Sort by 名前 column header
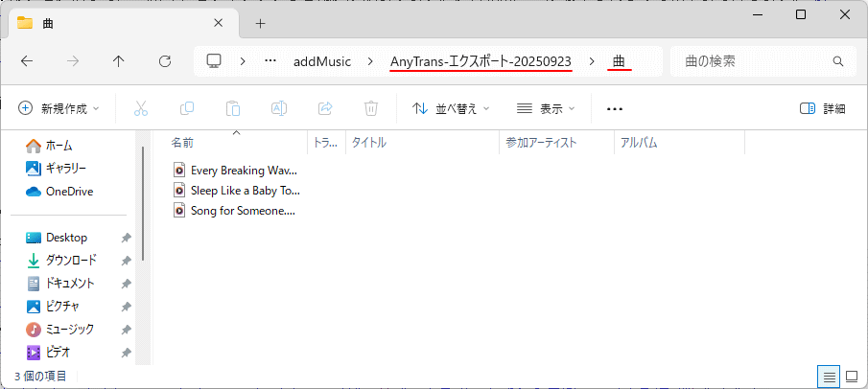Screen dimensions: 868x389 click(x=237, y=143)
